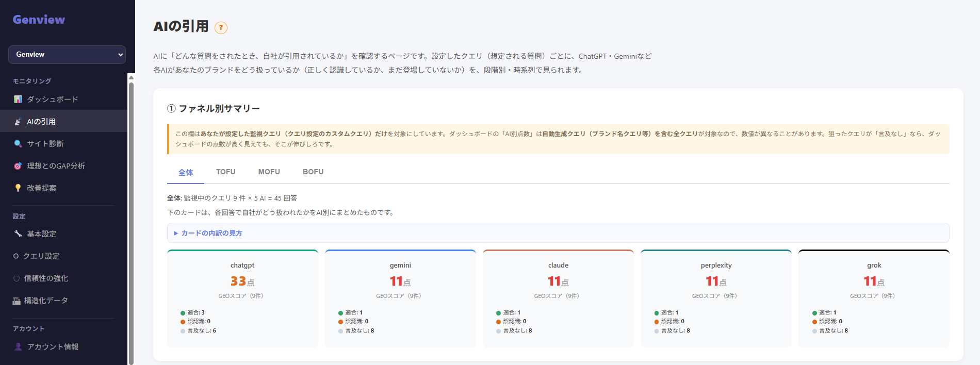
Task: Click the 33点 score on chatgpt card
Action: [242, 281]
